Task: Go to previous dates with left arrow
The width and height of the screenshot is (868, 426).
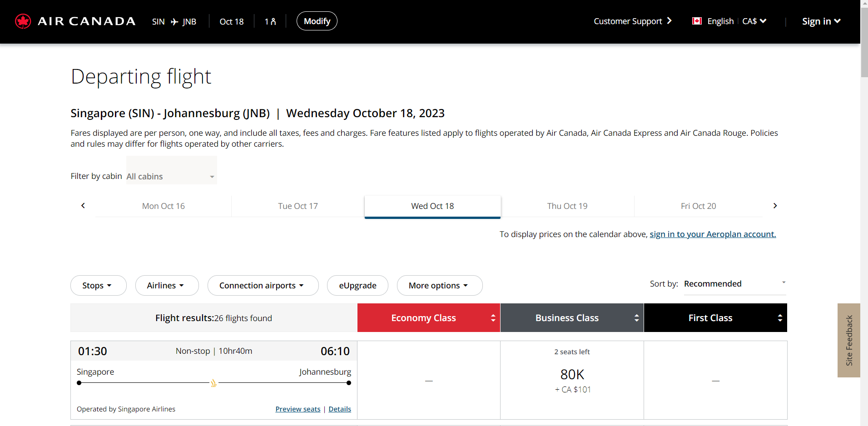Action: tap(83, 206)
